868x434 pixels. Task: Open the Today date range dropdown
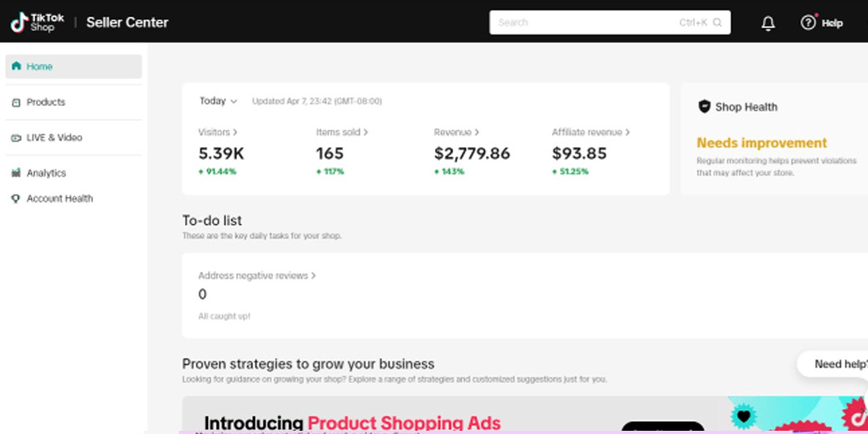(x=219, y=101)
